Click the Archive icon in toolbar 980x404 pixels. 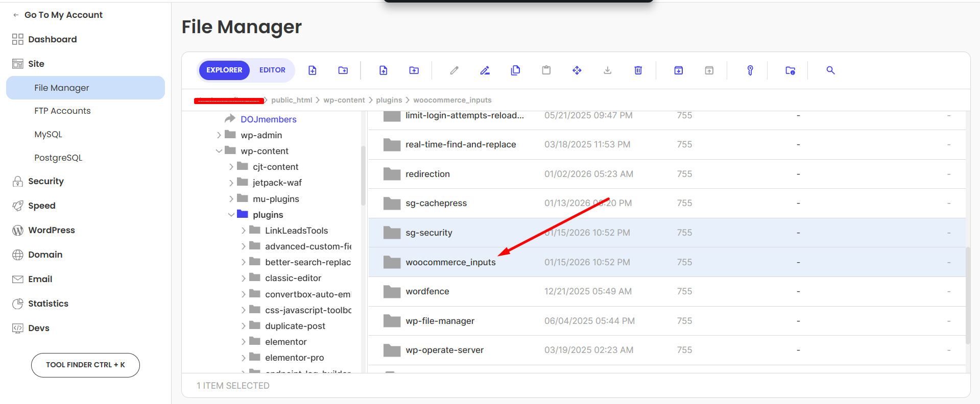pyautogui.click(x=678, y=70)
